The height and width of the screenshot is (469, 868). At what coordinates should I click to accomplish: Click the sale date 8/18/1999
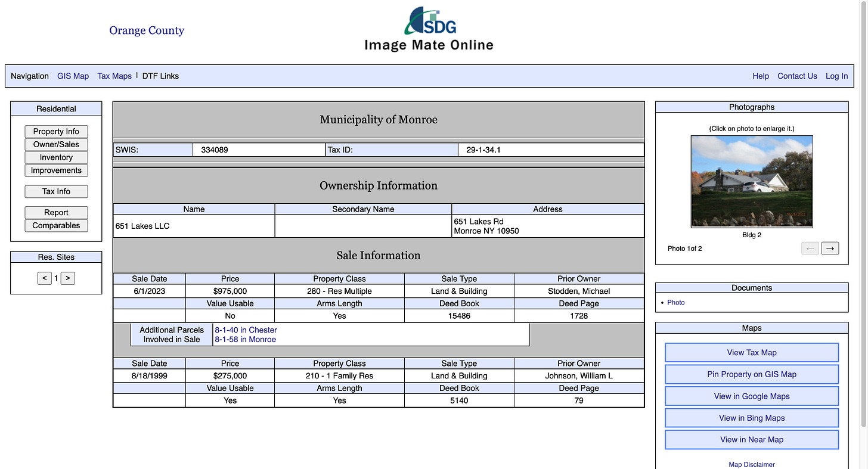pyautogui.click(x=150, y=375)
